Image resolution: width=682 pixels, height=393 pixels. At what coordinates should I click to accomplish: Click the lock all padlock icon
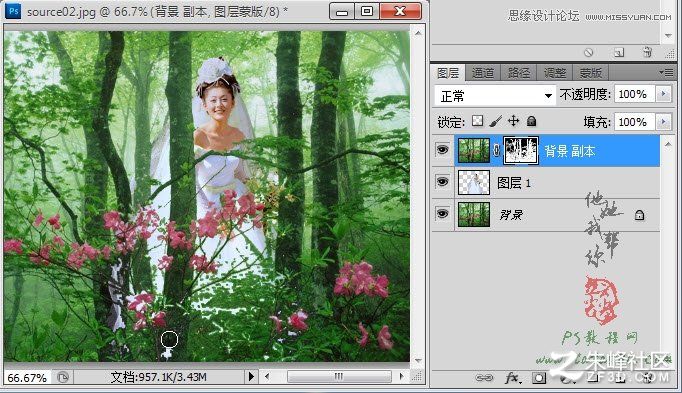coord(531,121)
